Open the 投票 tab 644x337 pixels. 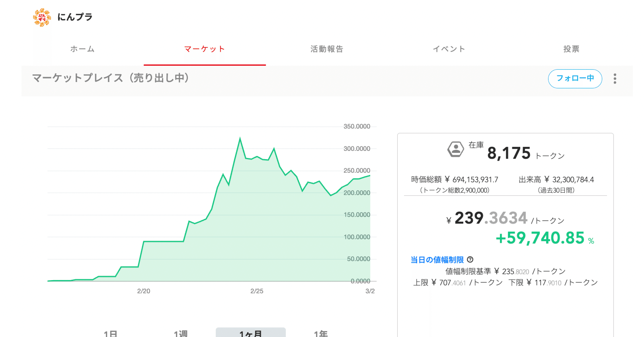click(571, 49)
